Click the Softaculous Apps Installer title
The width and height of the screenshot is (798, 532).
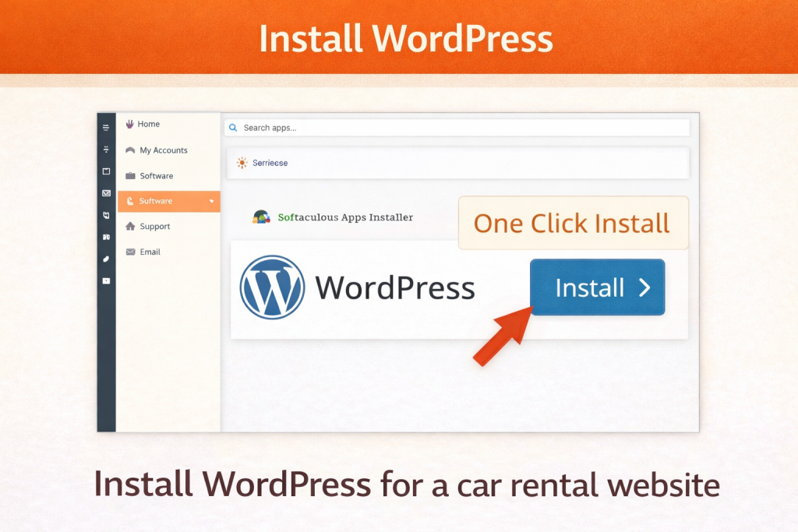[x=345, y=217]
